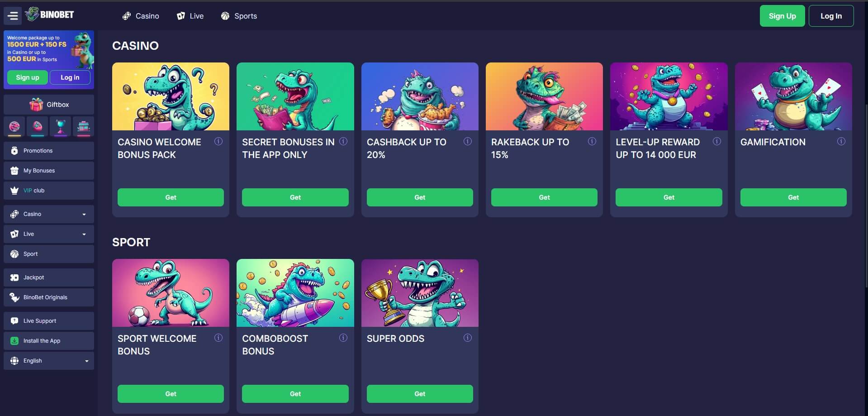The image size is (868, 416).
Task: Open the English language selector
Action: pyautogui.click(x=49, y=361)
